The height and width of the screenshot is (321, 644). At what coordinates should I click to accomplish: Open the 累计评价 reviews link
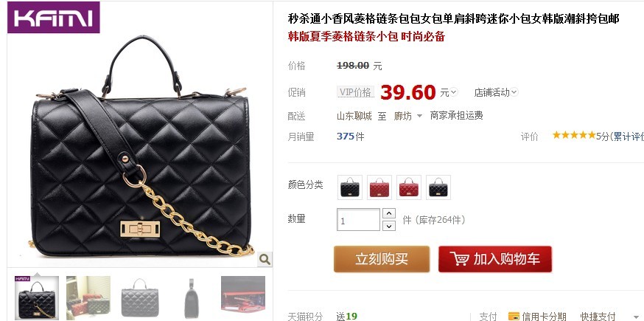coord(629,137)
